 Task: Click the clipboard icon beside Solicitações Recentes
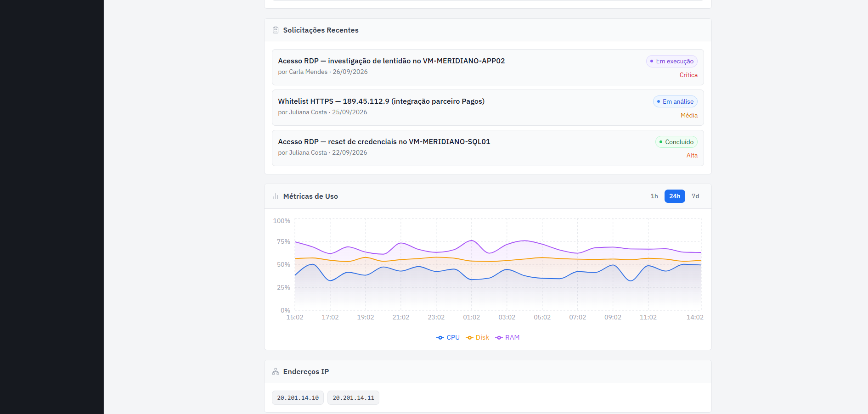pyautogui.click(x=276, y=30)
